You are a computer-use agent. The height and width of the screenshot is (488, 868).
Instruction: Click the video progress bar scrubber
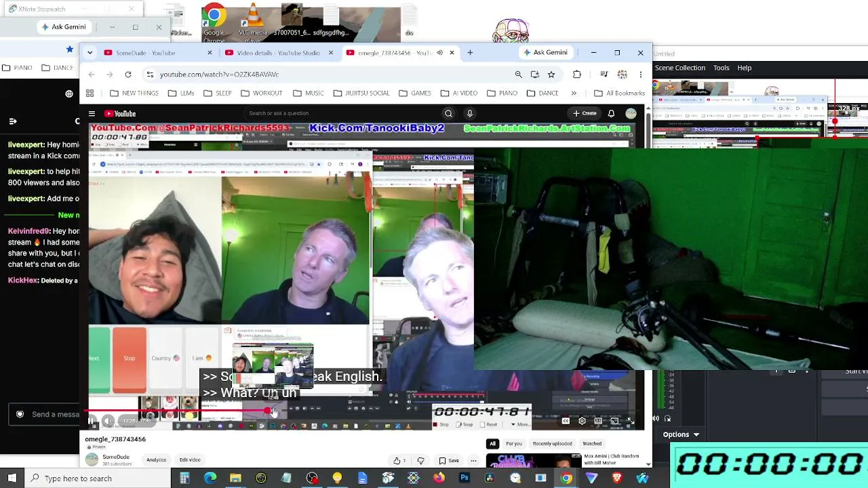coord(268,411)
